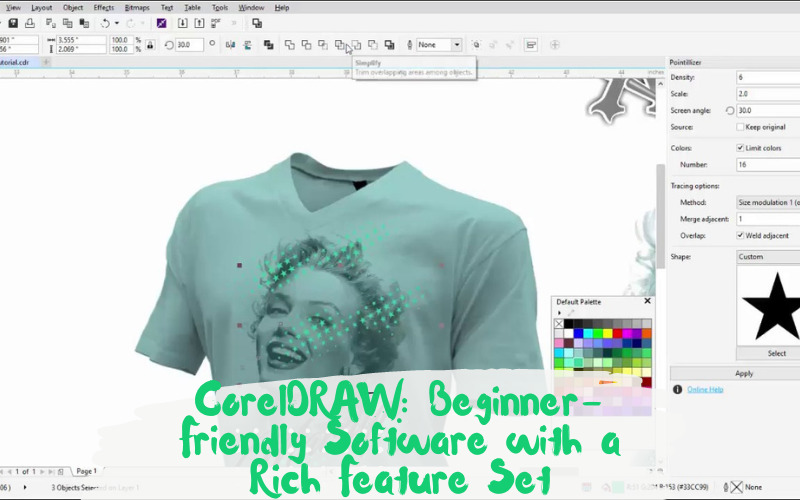This screenshot has width=800, height=500.
Task: Click the Export icon
Action: [x=199, y=23]
